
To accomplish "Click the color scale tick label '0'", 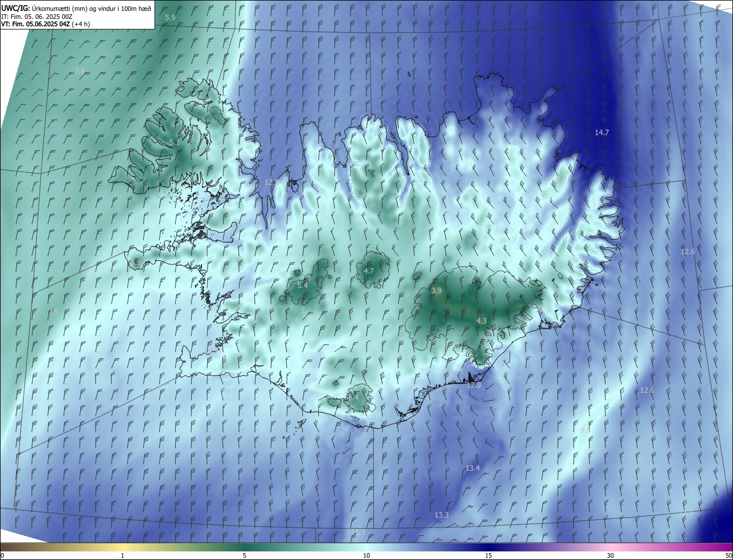I will pyautogui.click(x=2, y=555).
